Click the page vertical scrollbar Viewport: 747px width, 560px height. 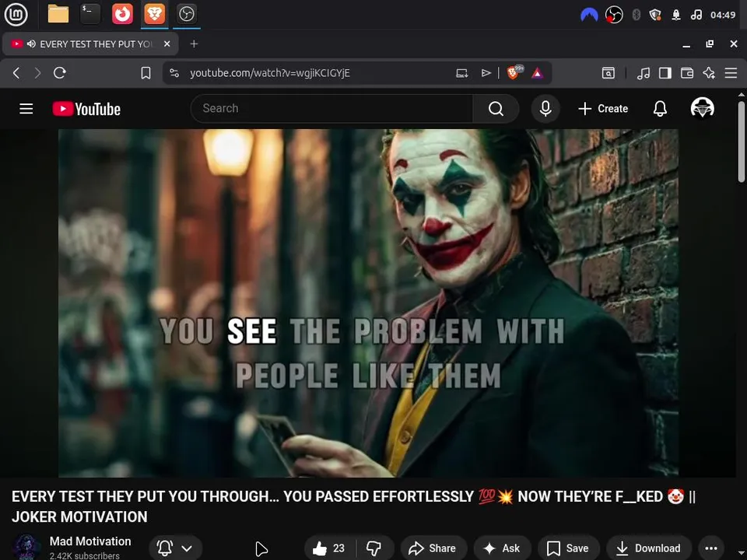point(741,142)
